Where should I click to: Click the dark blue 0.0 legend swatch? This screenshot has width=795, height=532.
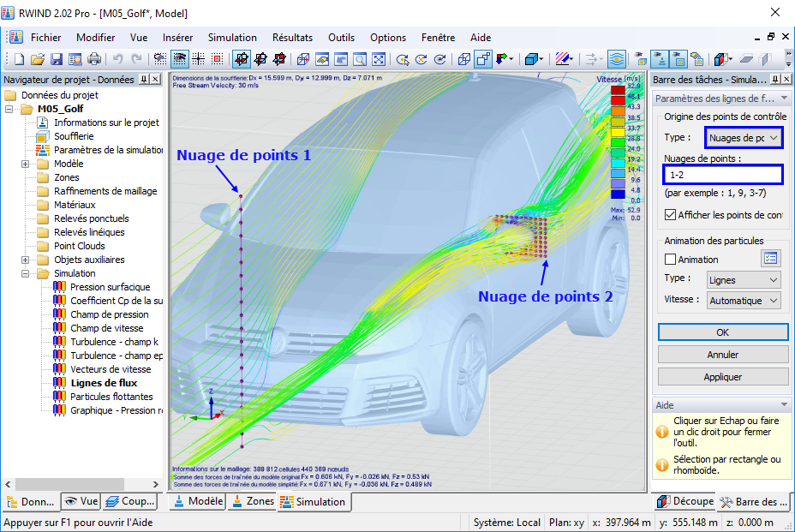[x=618, y=194]
